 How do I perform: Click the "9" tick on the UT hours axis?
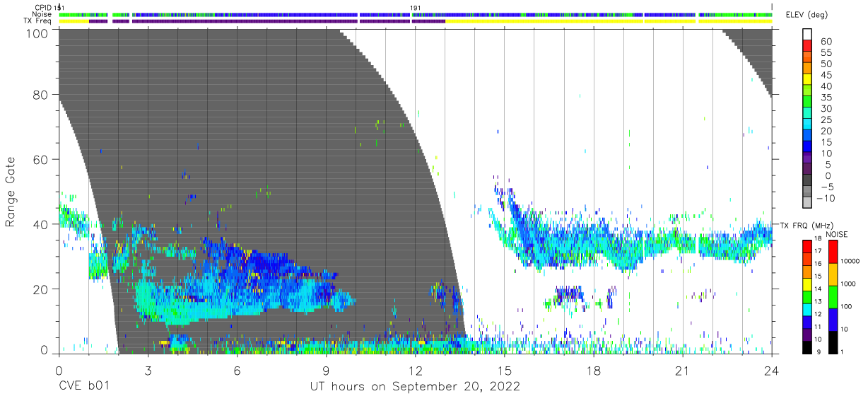click(326, 371)
